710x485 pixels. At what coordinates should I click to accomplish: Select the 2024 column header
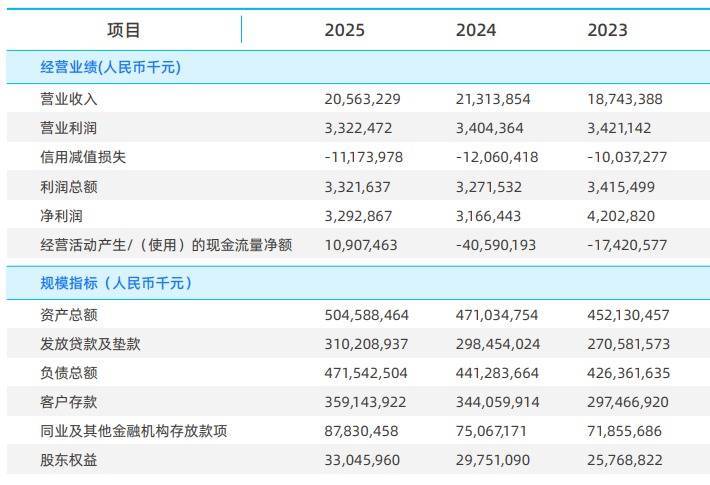(x=476, y=30)
